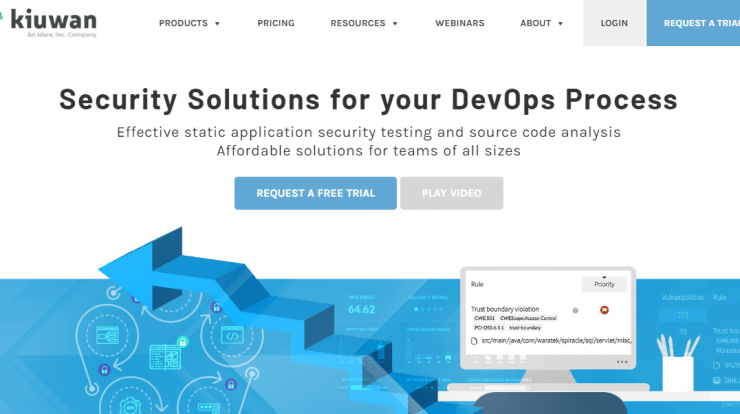Screen dimensions: 740x414
Task: Click the 64.62 risk index value
Action: pos(362,310)
